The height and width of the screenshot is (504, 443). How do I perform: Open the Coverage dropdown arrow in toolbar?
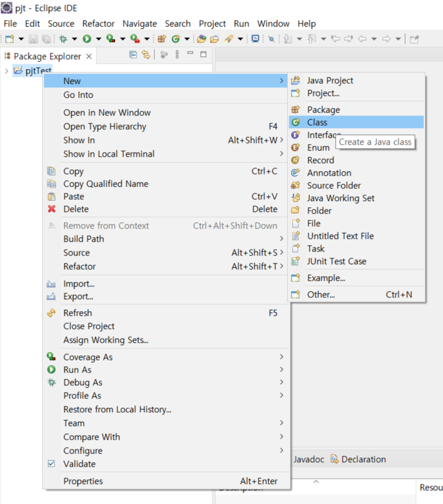point(123,39)
